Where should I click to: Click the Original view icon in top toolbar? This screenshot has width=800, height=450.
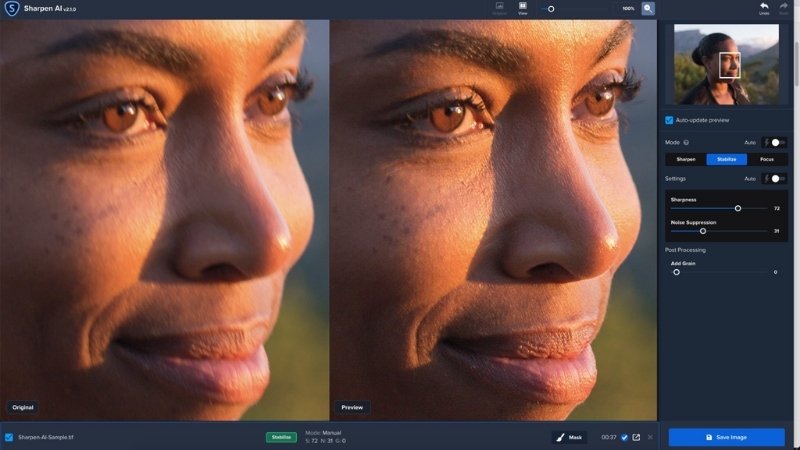coord(499,8)
